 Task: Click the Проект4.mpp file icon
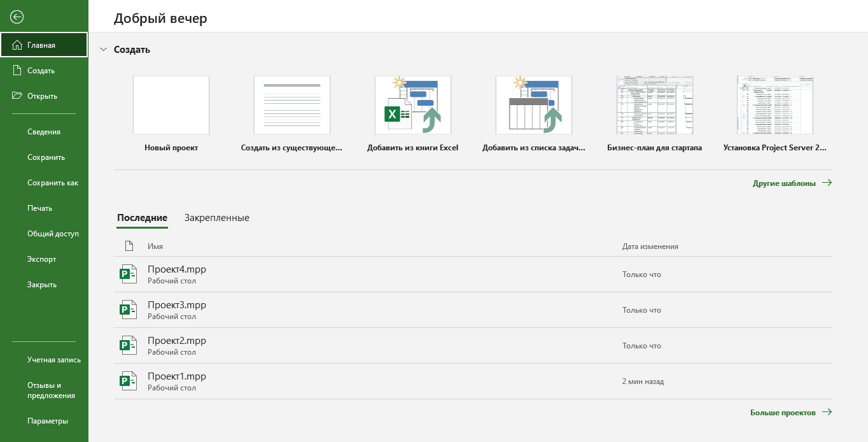129,274
